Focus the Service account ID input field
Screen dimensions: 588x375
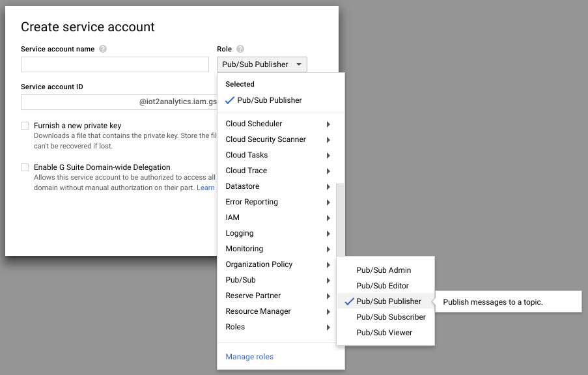[x=119, y=102]
